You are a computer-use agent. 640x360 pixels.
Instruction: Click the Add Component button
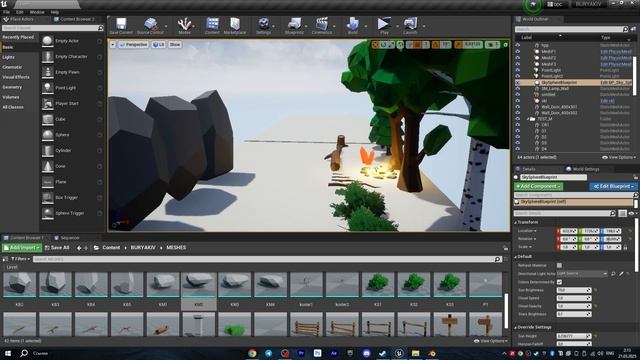(538, 186)
